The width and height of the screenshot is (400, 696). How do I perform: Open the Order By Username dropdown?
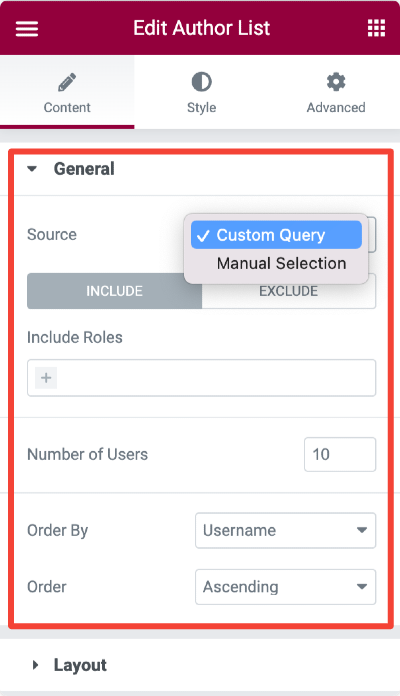pos(285,530)
